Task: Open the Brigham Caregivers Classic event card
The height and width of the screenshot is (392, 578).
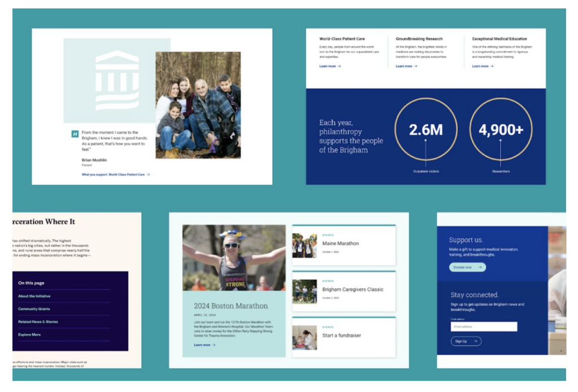Action: point(344,291)
